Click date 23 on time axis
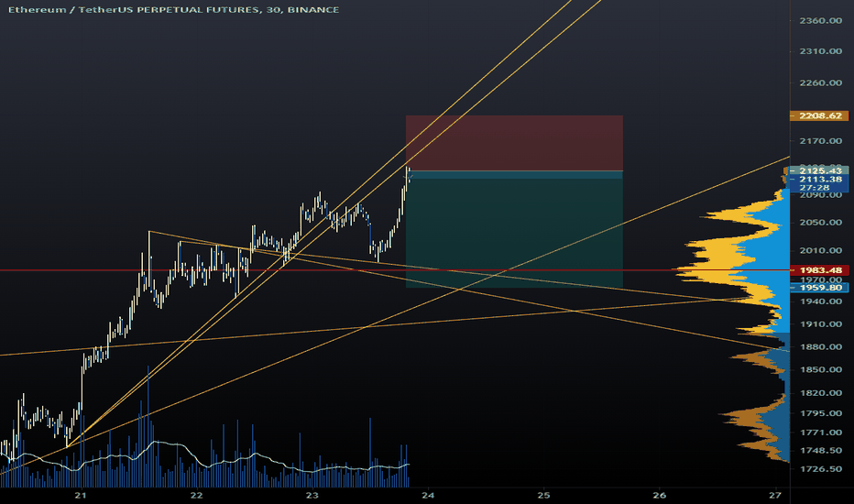Viewport: 854px width, 504px height. coord(312,495)
